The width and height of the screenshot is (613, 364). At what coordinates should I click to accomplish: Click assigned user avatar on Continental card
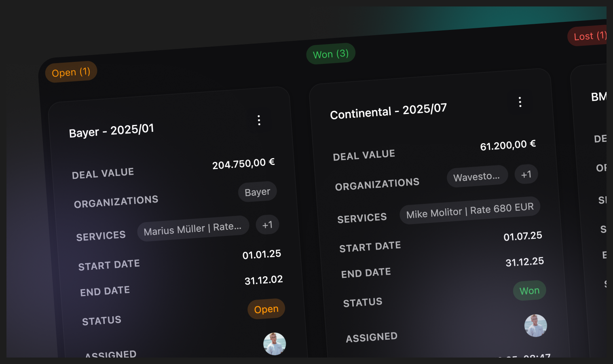click(x=536, y=326)
